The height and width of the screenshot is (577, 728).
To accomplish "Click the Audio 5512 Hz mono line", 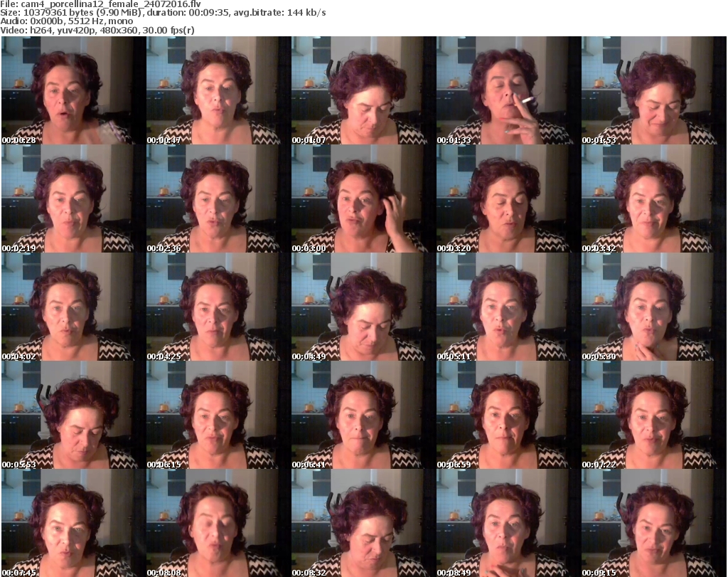I will (66, 21).
